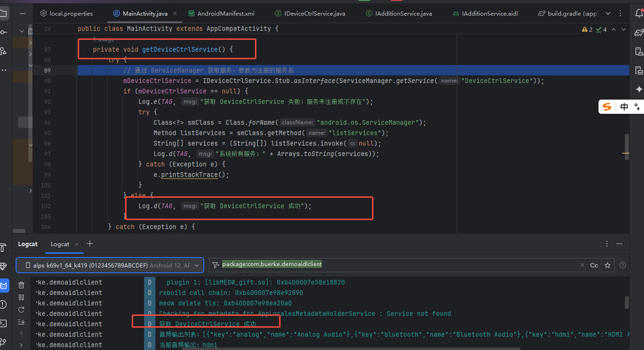Pause Logcat output
The image size is (644, 350).
point(21,297)
